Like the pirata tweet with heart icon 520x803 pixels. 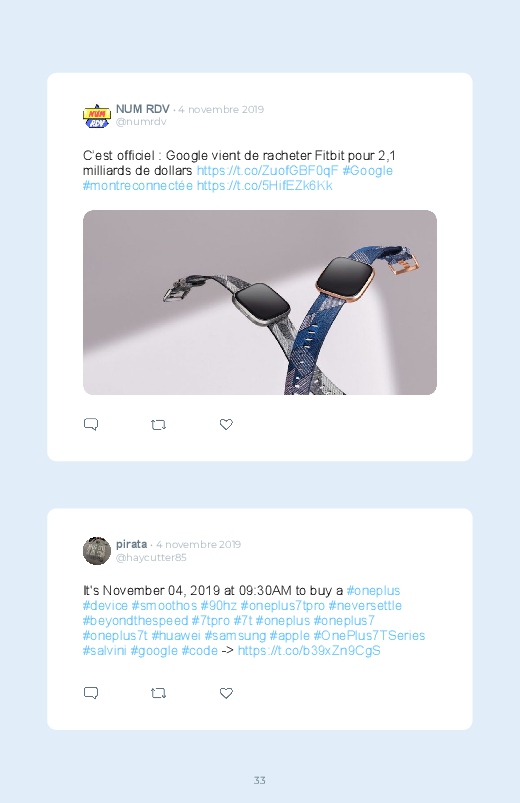(x=226, y=693)
